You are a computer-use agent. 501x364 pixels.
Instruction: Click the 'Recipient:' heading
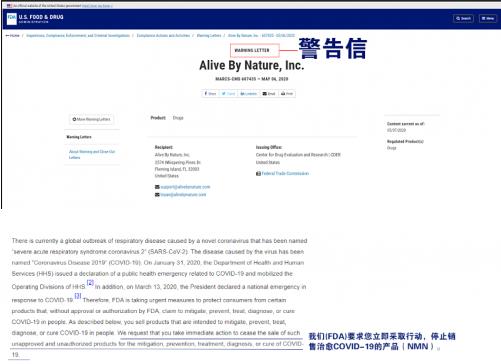[164, 147]
